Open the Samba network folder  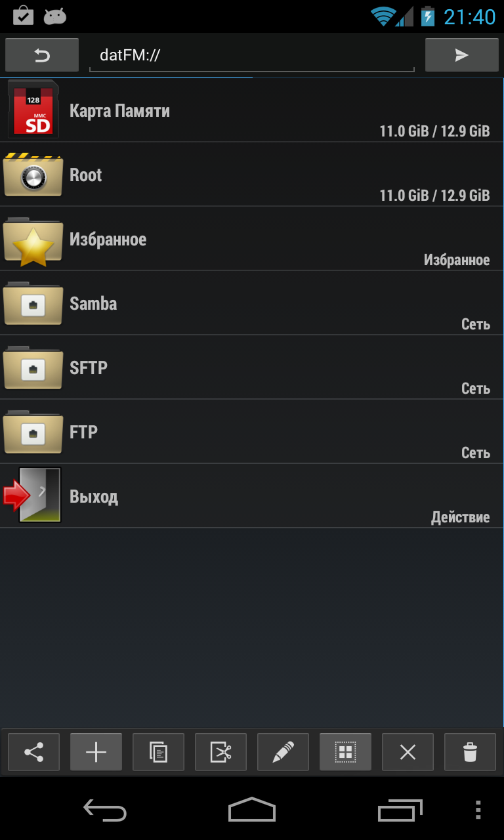pyautogui.click(x=252, y=303)
